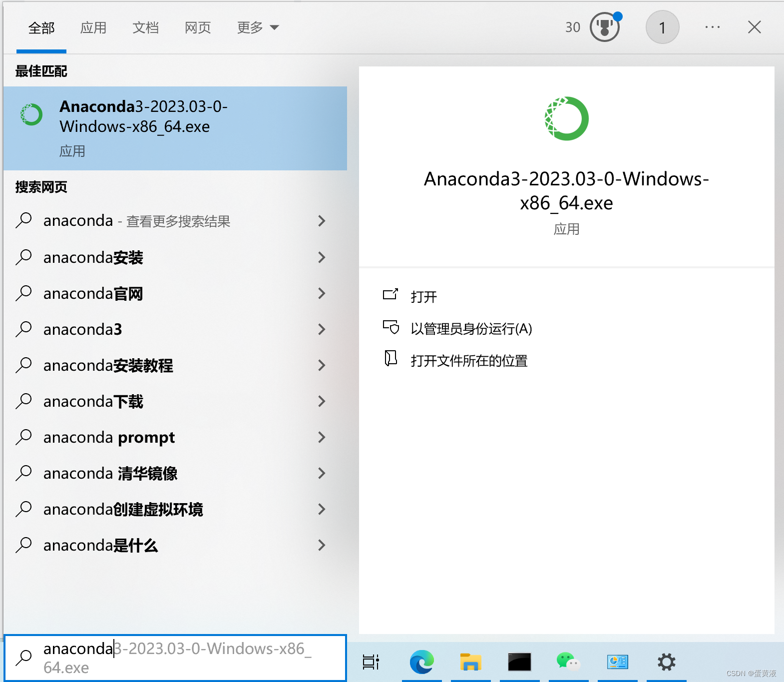Expand arrow for anaconda安装教程 suggestion
The image size is (784, 682).
click(x=322, y=365)
